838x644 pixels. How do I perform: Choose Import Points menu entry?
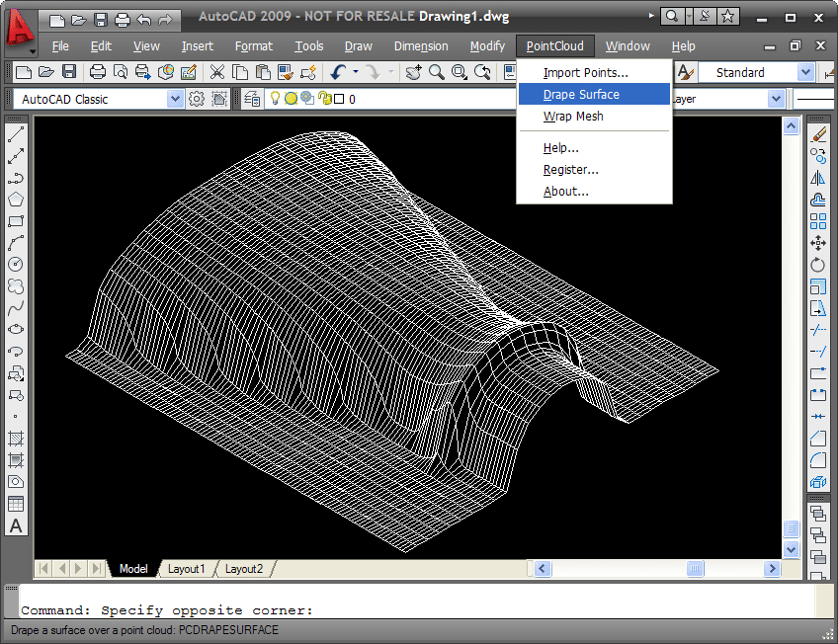coord(594,73)
